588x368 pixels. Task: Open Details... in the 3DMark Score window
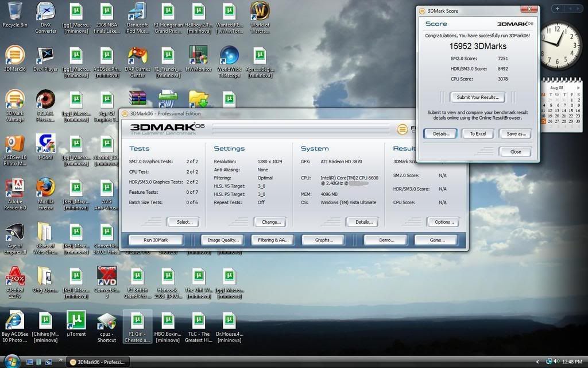441,133
